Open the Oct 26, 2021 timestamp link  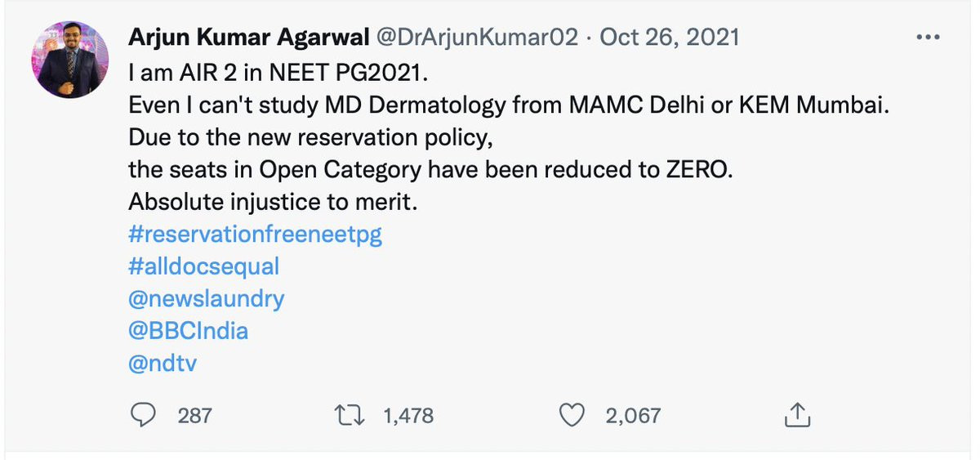(x=670, y=38)
